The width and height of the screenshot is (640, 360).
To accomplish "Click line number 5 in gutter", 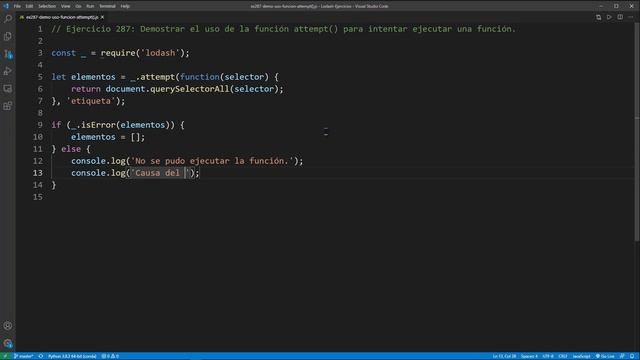I will [x=40, y=77].
